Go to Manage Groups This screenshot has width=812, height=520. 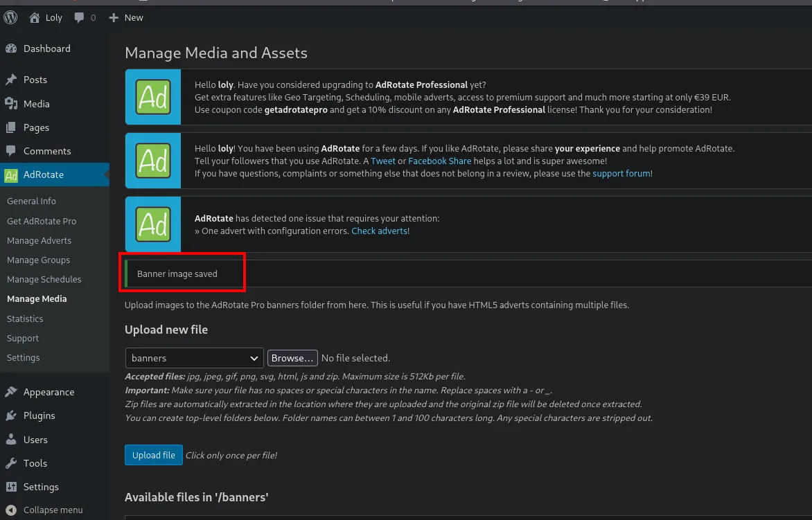coord(38,260)
